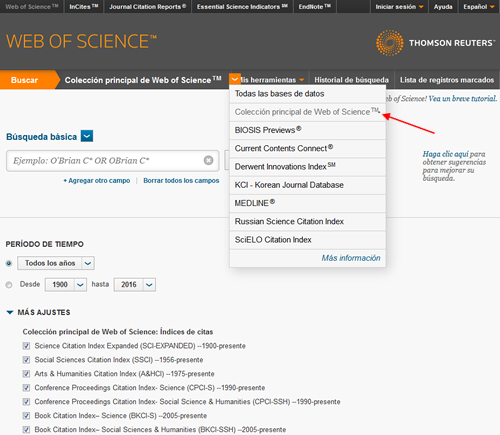Open the Búsqueda básica search type dropdown
Screen dimensions: 500x435
pyautogui.click(x=87, y=136)
